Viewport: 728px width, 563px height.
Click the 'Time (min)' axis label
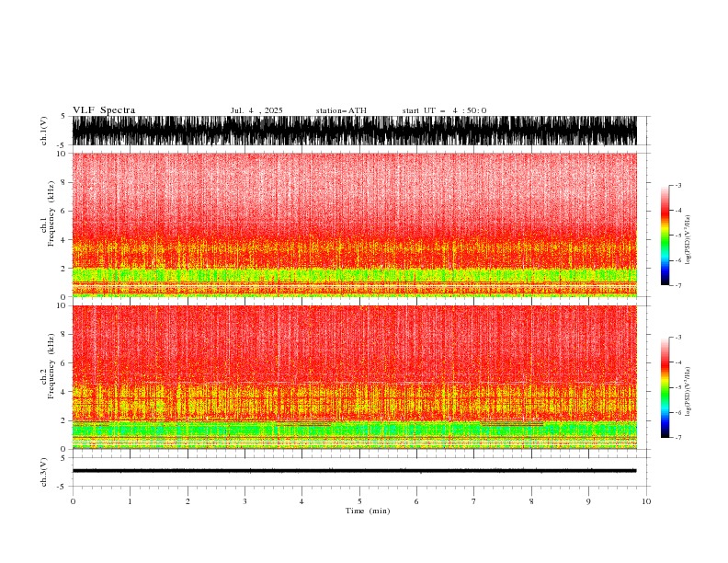(x=368, y=511)
